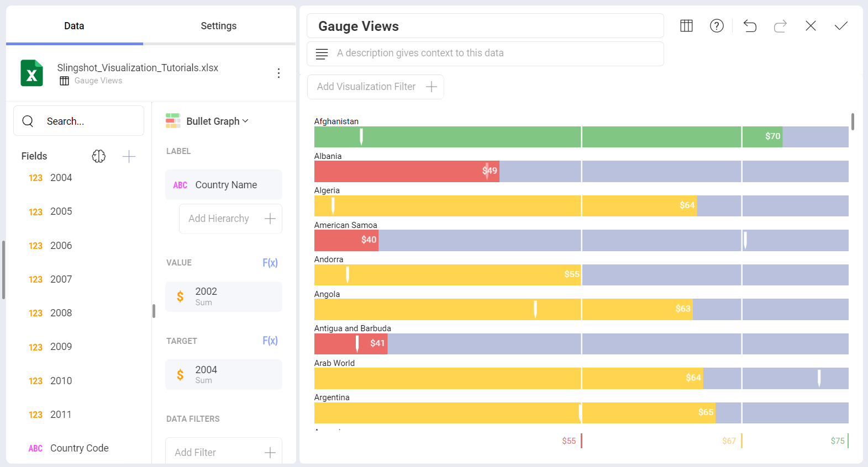Click the Excel file icon

(x=31, y=73)
